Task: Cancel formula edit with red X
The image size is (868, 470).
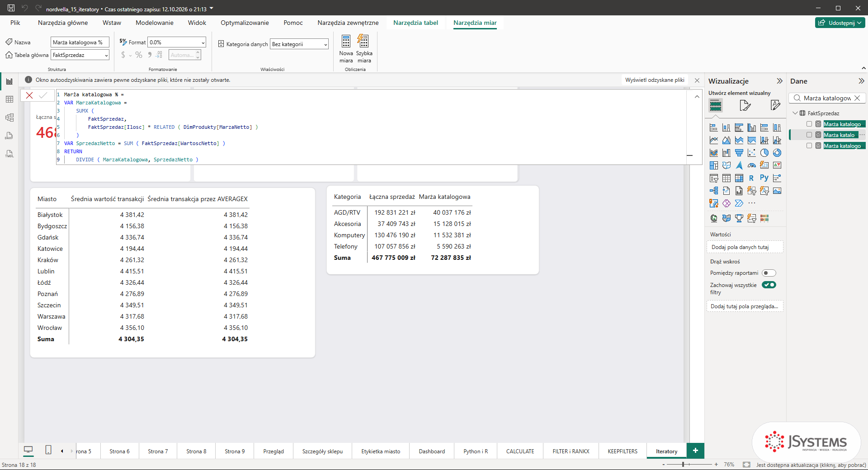Action: tap(29, 95)
